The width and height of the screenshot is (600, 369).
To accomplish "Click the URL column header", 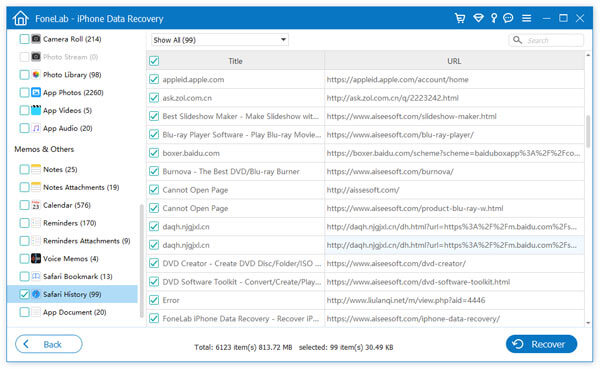I will pos(454,61).
